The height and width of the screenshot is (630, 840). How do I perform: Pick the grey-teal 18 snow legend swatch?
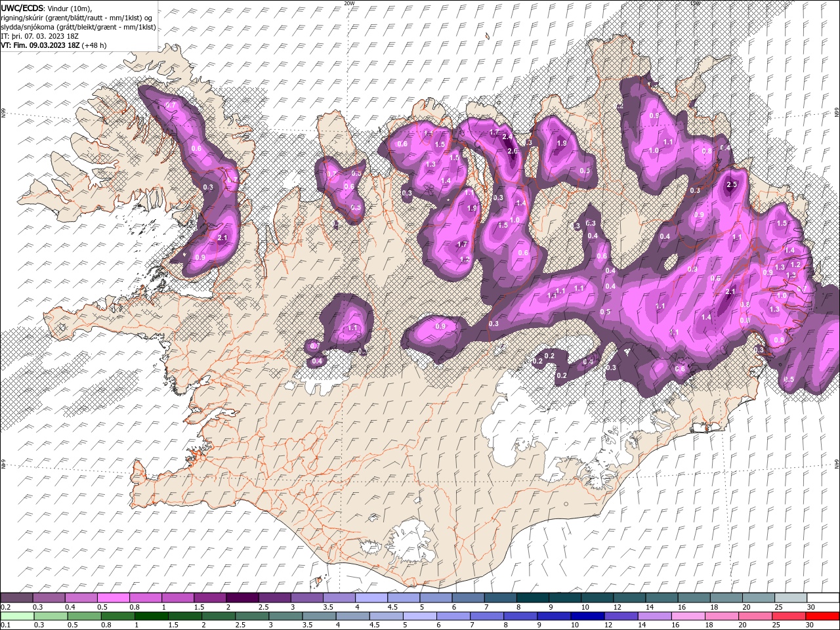726,598
